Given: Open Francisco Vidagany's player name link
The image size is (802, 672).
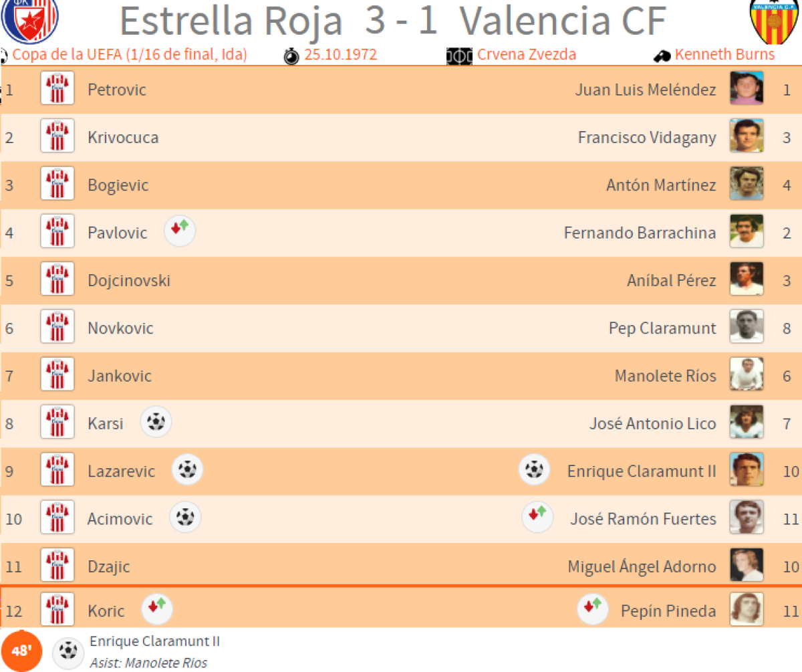Looking at the screenshot, I should (x=646, y=137).
